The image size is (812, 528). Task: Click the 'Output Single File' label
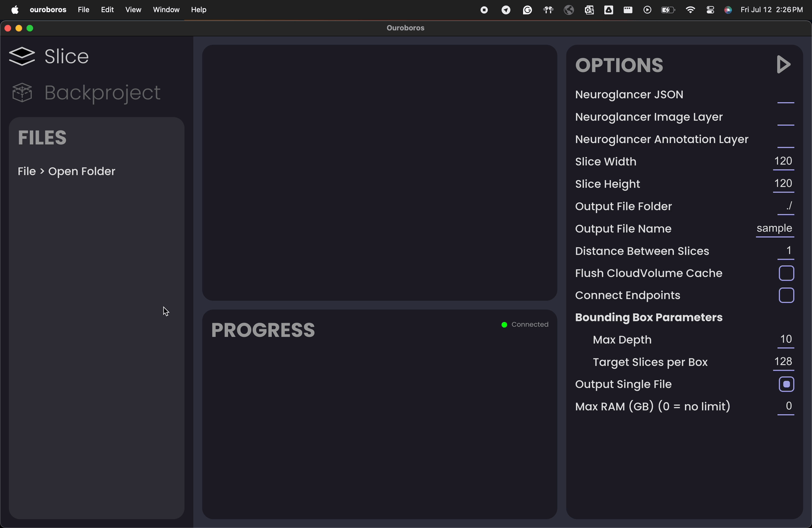point(623,384)
